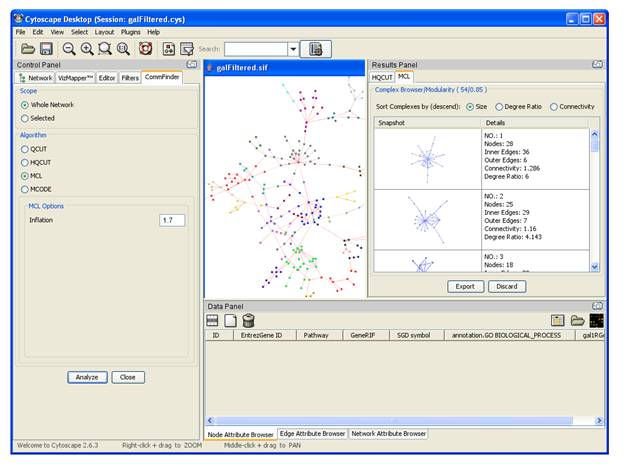Screen dimensions: 624x465
Task: Choose the HQCUT algorithm
Action: 25,162
